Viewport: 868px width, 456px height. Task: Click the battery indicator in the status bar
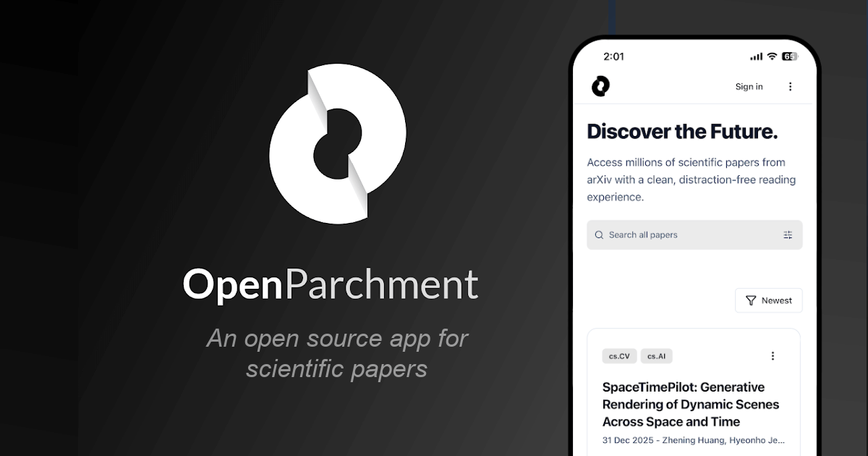pyautogui.click(x=789, y=56)
